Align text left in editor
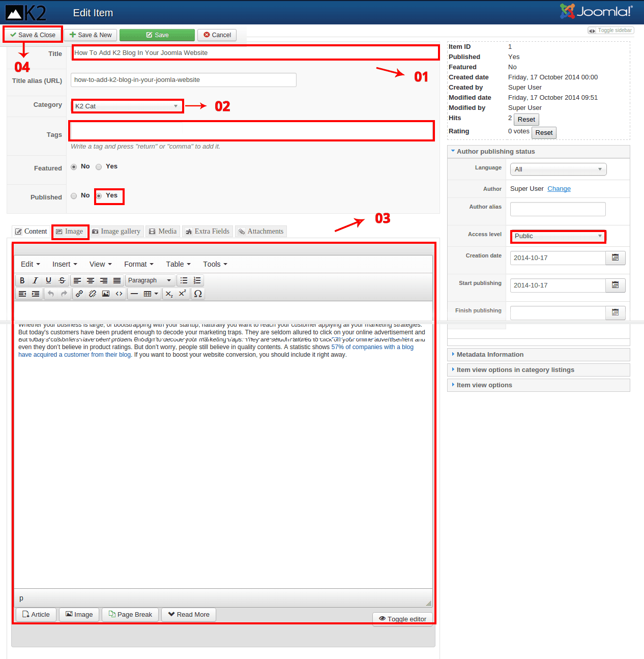This screenshot has width=644, height=659. click(77, 280)
